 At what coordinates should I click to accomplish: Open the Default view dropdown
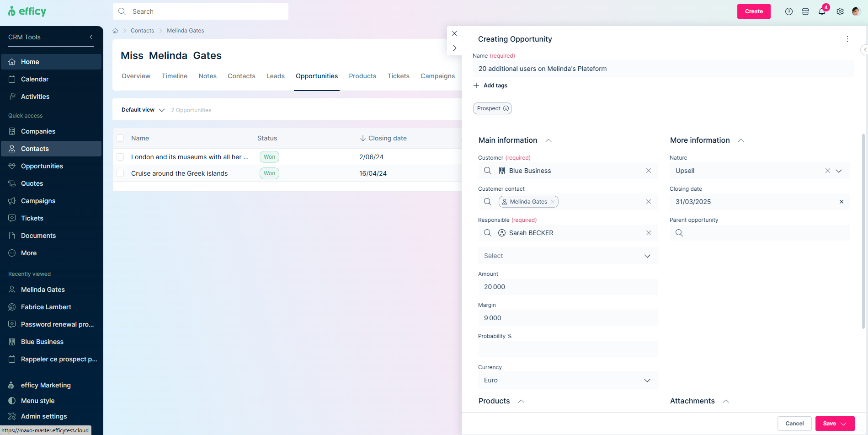point(143,110)
